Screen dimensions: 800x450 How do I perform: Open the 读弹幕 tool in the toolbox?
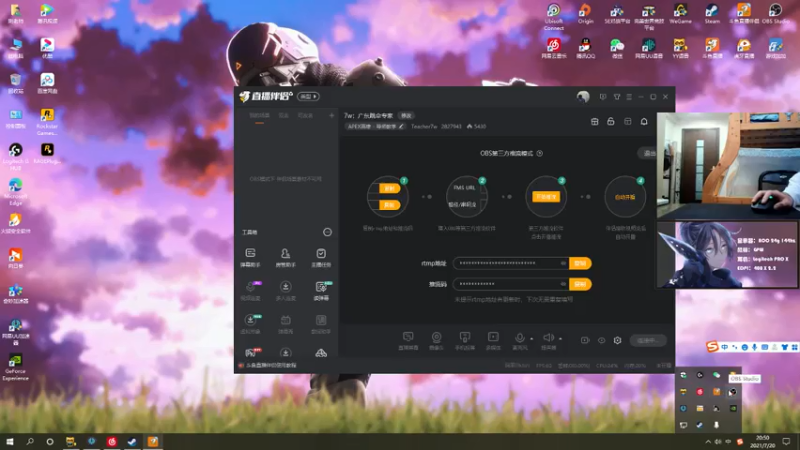point(321,290)
